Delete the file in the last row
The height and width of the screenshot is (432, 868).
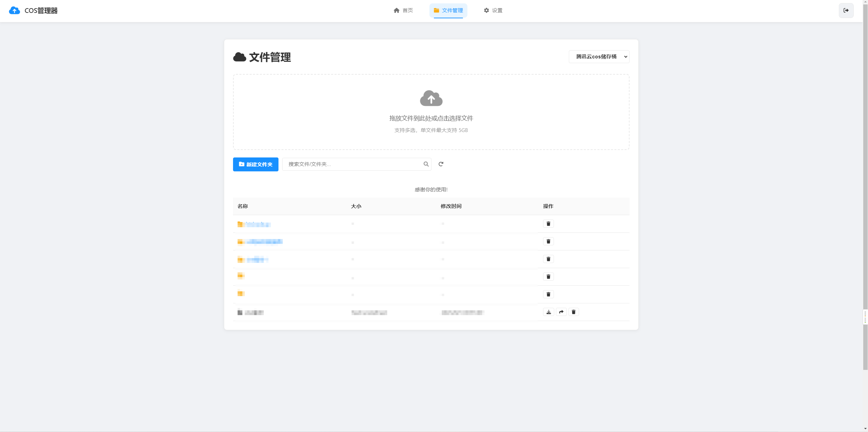click(573, 312)
